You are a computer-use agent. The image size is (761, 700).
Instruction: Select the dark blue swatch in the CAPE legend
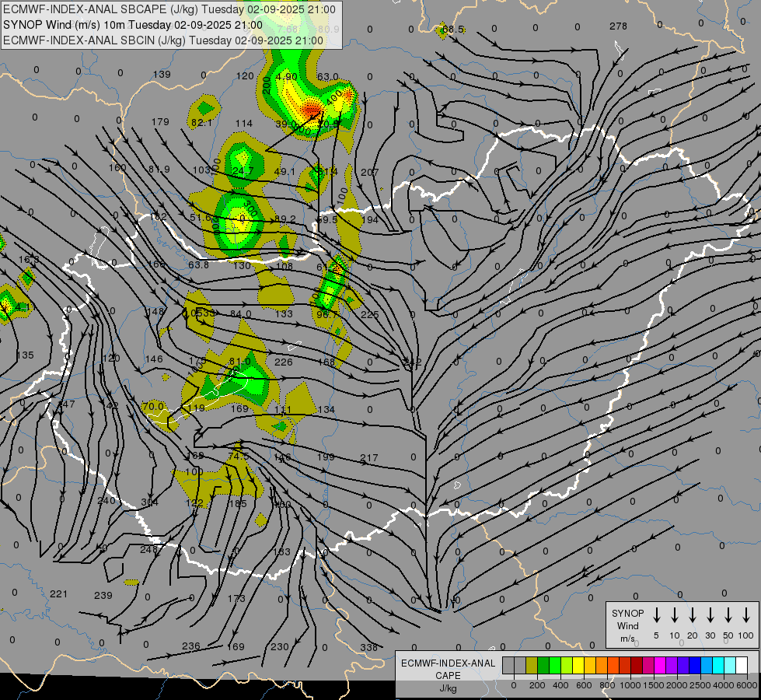[695, 666]
